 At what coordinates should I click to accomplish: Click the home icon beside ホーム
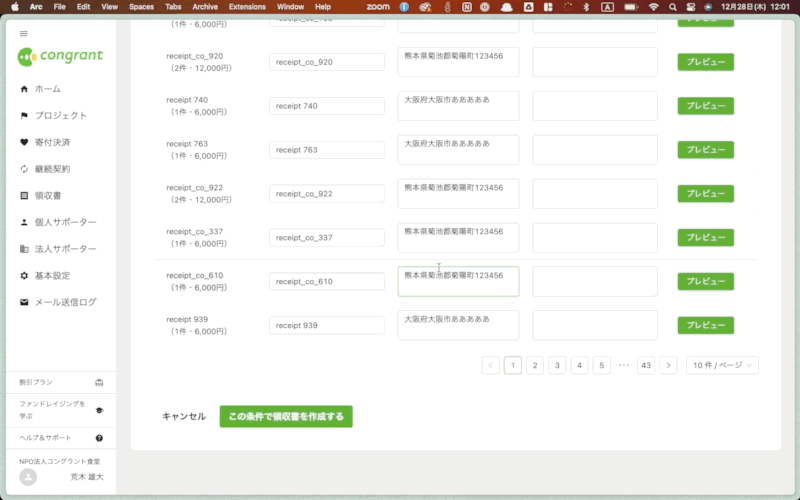[x=24, y=89]
